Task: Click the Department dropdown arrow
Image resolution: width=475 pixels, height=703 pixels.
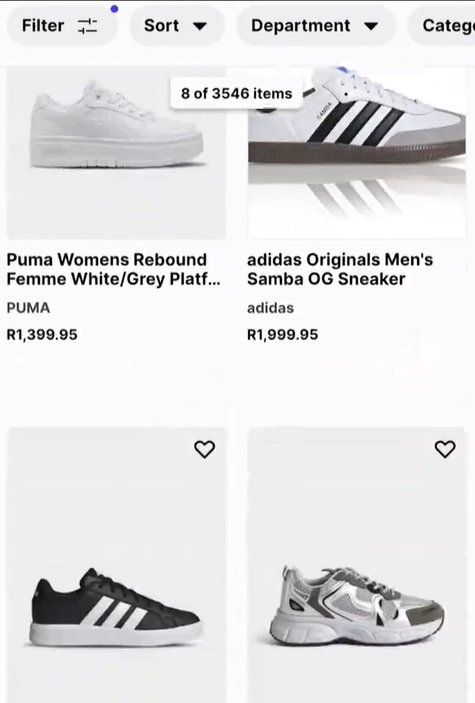Action: point(371,26)
